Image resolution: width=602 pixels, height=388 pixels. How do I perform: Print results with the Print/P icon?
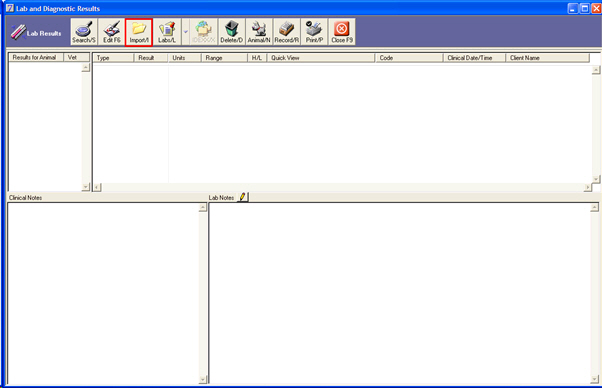coord(314,32)
